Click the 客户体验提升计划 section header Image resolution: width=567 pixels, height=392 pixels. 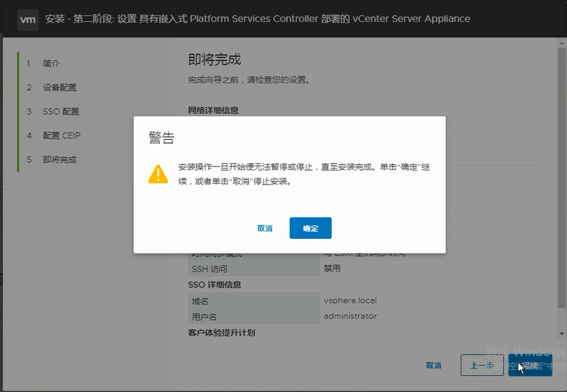(x=222, y=332)
